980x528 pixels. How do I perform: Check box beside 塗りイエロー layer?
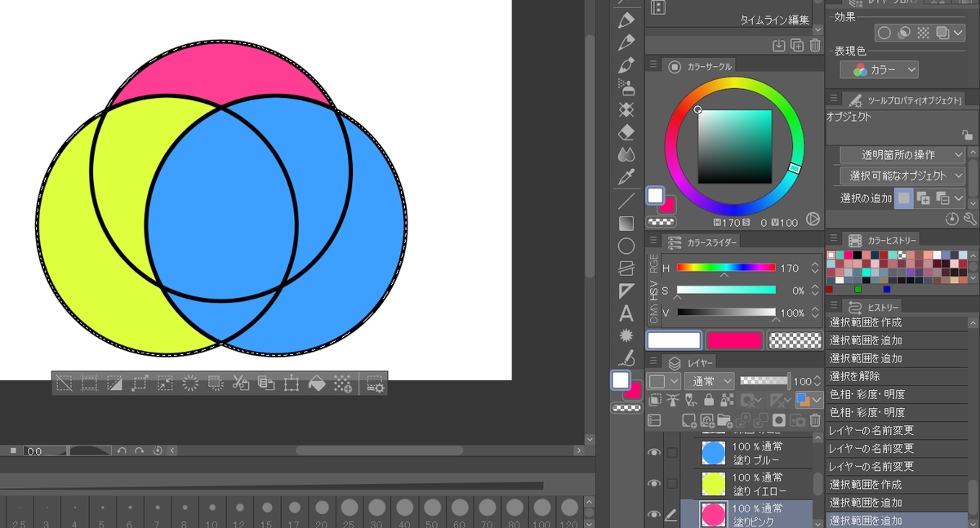point(672,483)
